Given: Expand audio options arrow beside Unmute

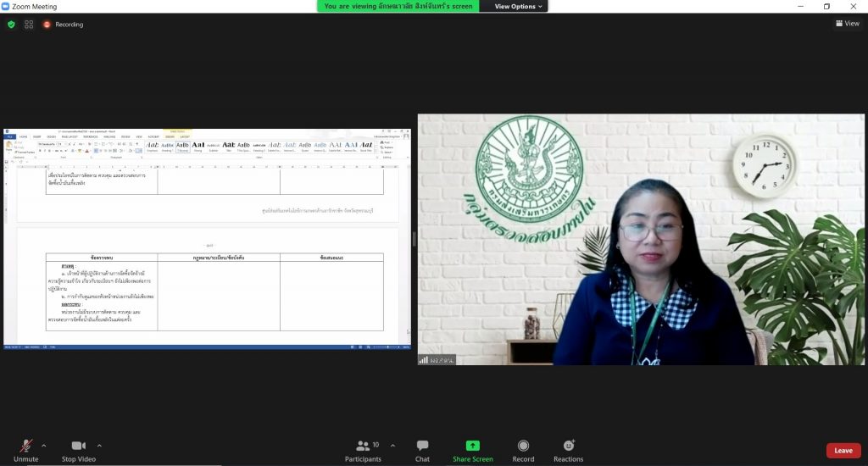Looking at the screenshot, I should pyautogui.click(x=44, y=445).
